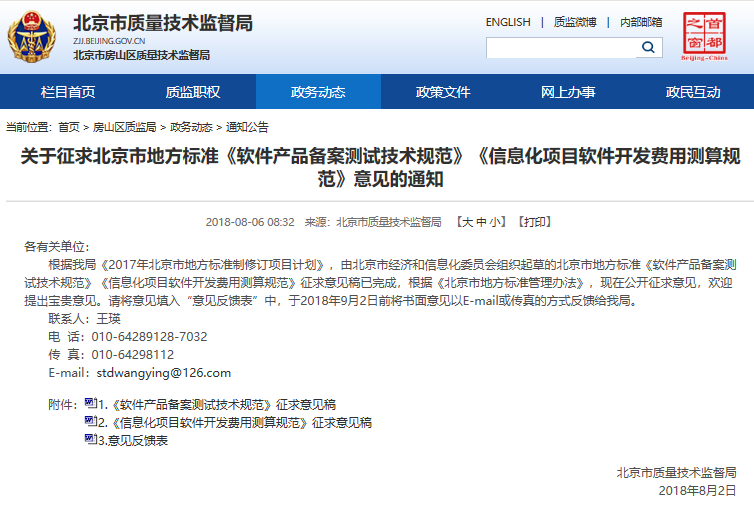Open the 内部邮箱 link

coord(641,22)
